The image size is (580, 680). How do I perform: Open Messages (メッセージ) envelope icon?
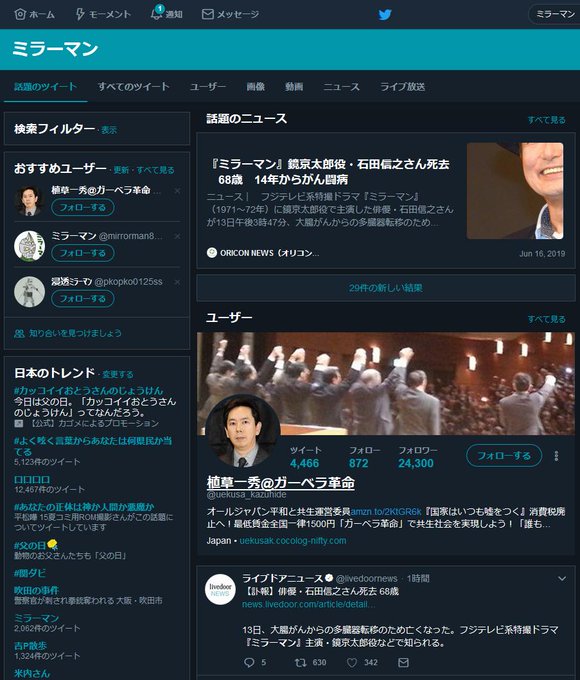230,14
